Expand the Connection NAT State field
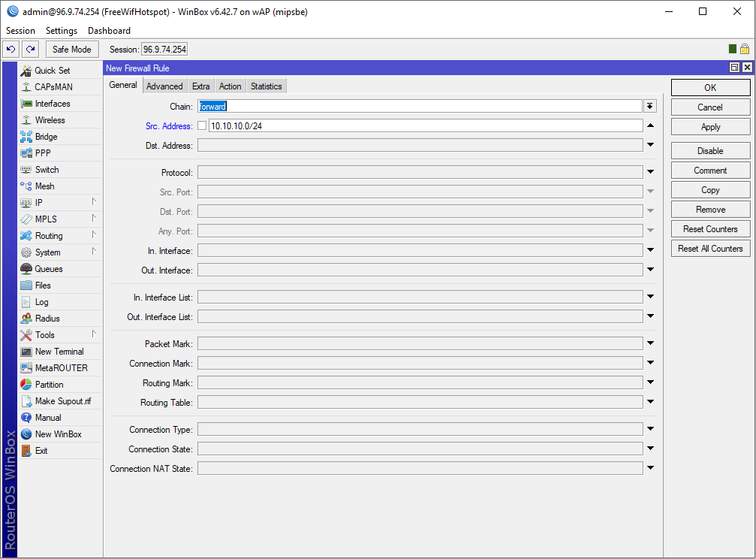The image size is (756, 559). point(650,468)
